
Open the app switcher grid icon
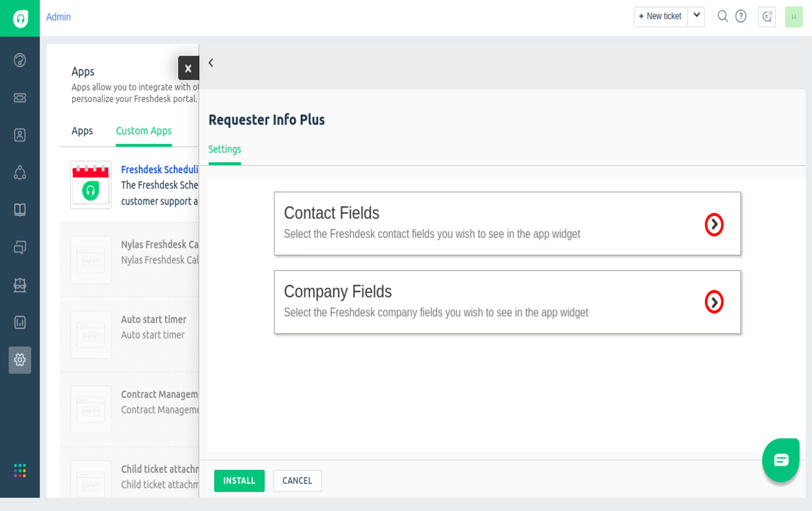click(x=20, y=470)
